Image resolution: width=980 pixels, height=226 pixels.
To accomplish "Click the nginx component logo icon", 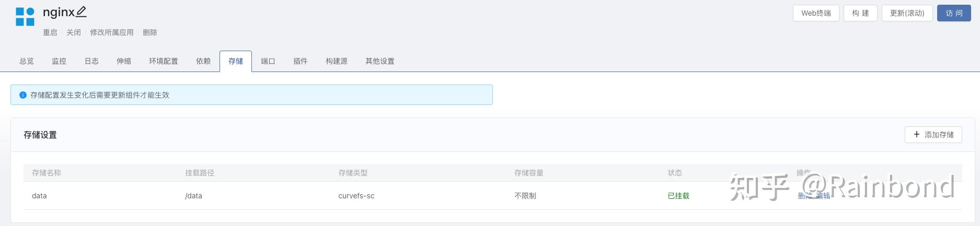I will (x=25, y=17).
